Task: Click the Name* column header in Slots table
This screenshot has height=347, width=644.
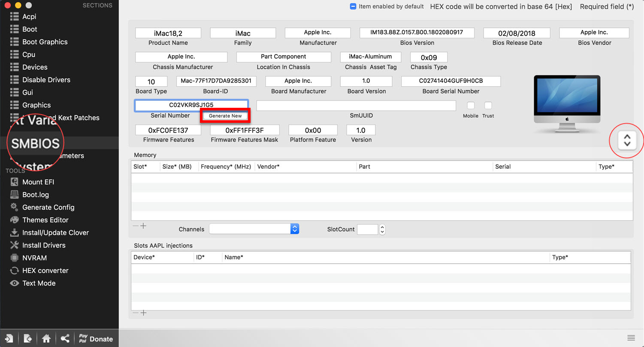Action: [x=386, y=257]
